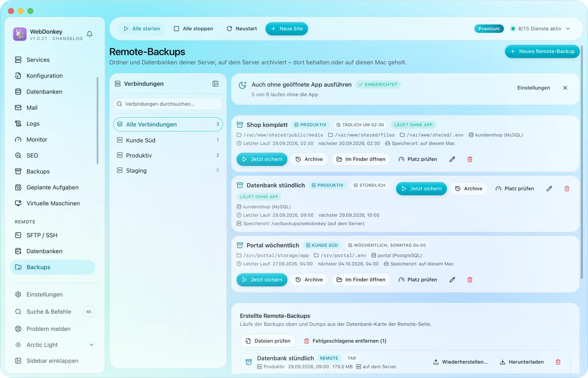Open Archive for Datenbank stündlich job

click(x=469, y=189)
